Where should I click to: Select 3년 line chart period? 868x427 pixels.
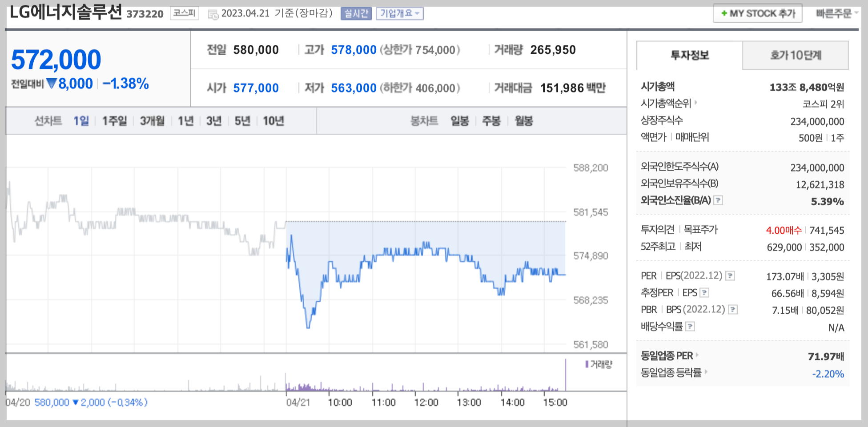pos(214,121)
